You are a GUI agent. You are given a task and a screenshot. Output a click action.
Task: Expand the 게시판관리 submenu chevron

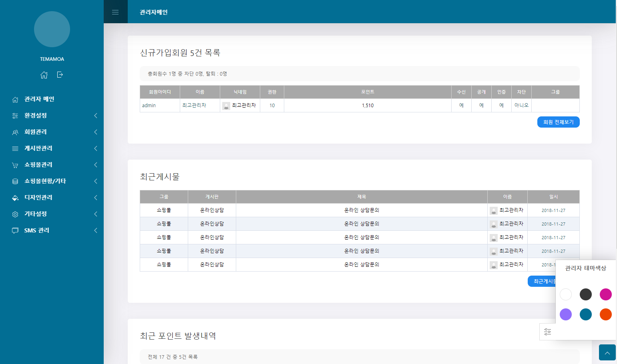(x=96, y=148)
